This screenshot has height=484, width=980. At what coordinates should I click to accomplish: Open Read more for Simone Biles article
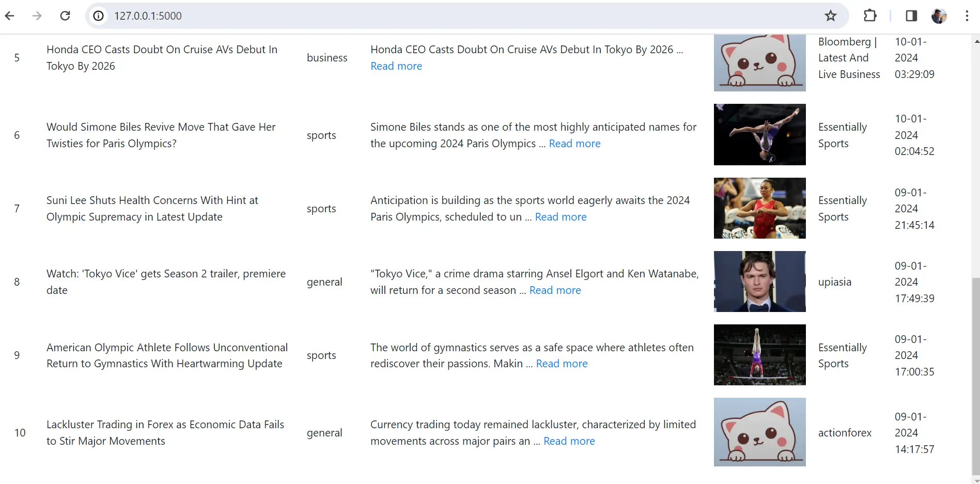pos(574,144)
